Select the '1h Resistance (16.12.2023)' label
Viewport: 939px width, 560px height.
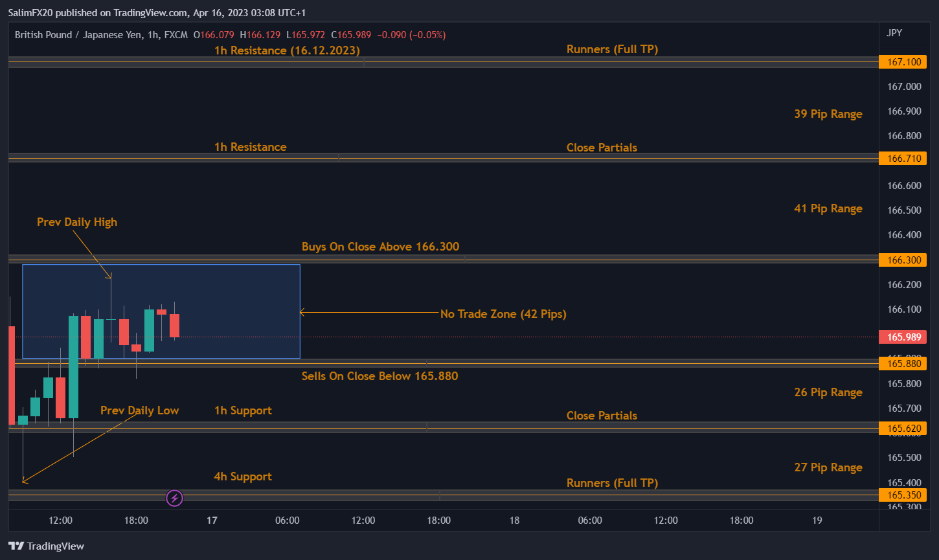(287, 50)
